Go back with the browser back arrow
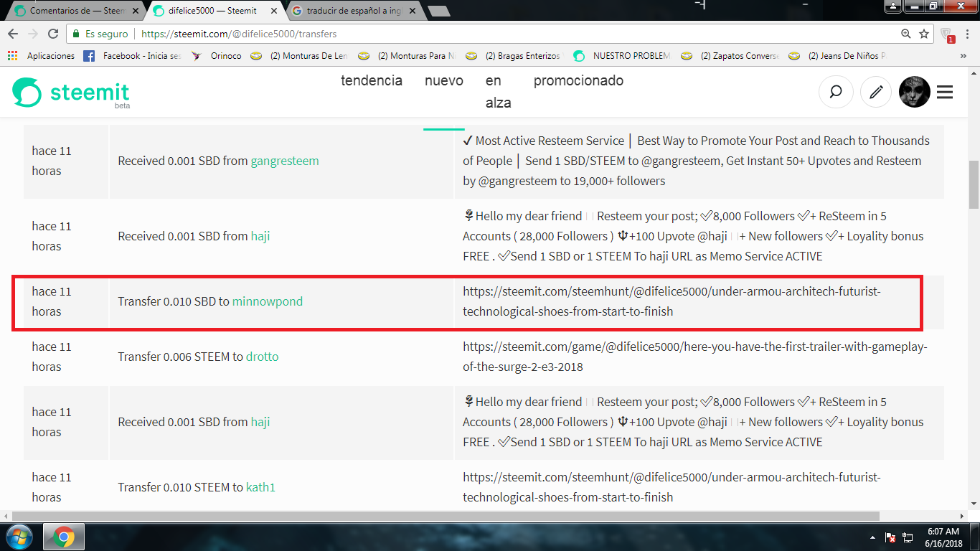Image resolution: width=980 pixels, height=551 pixels. (13, 34)
